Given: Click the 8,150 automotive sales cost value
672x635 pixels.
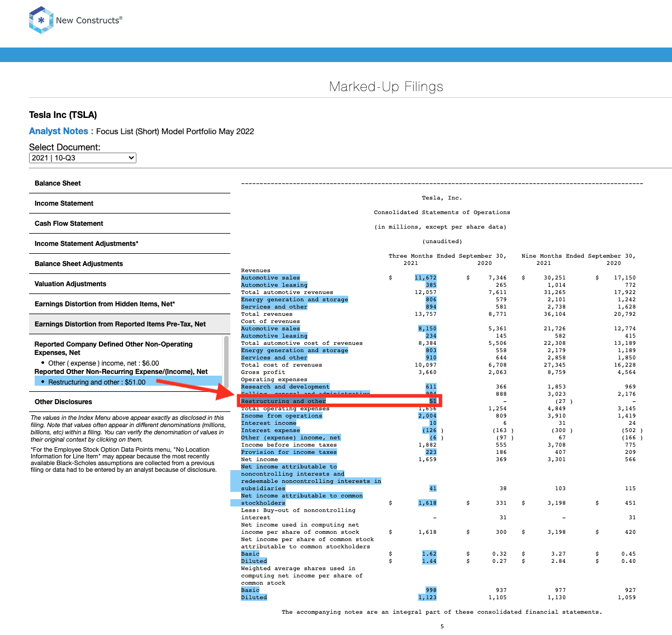Looking at the screenshot, I should coord(428,329).
